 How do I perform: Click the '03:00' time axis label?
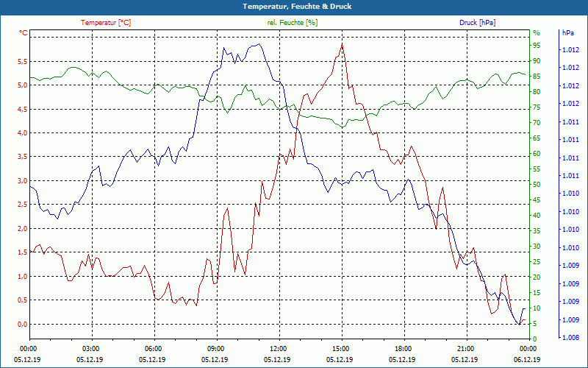coord(90,349)
